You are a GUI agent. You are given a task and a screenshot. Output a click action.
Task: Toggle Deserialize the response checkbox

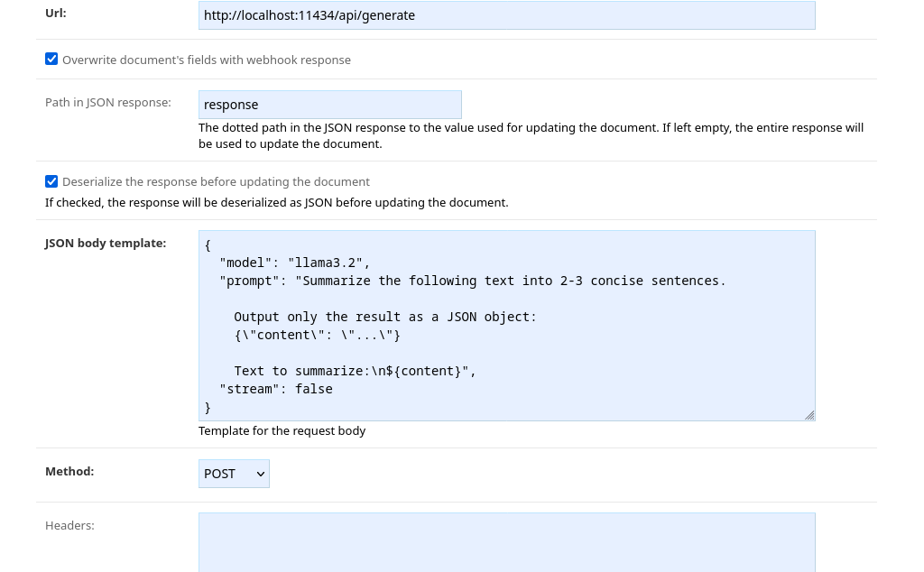pyautogui.click(x=51, y=180)
